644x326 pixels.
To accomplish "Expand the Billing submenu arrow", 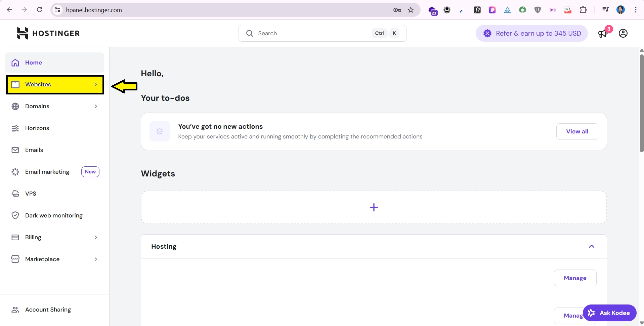I will [96, 237].
